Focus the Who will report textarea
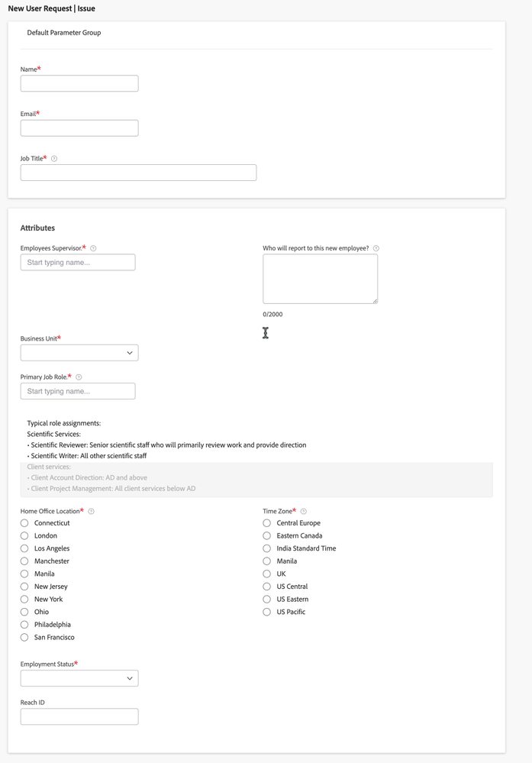The width and height of the screenshot is (532, 763). tap(321, 279)
